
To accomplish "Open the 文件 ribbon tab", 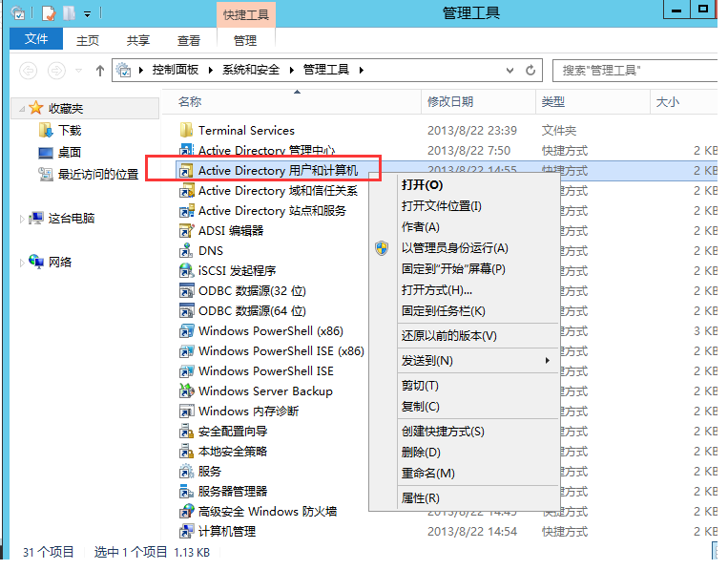I will (36, 38).
